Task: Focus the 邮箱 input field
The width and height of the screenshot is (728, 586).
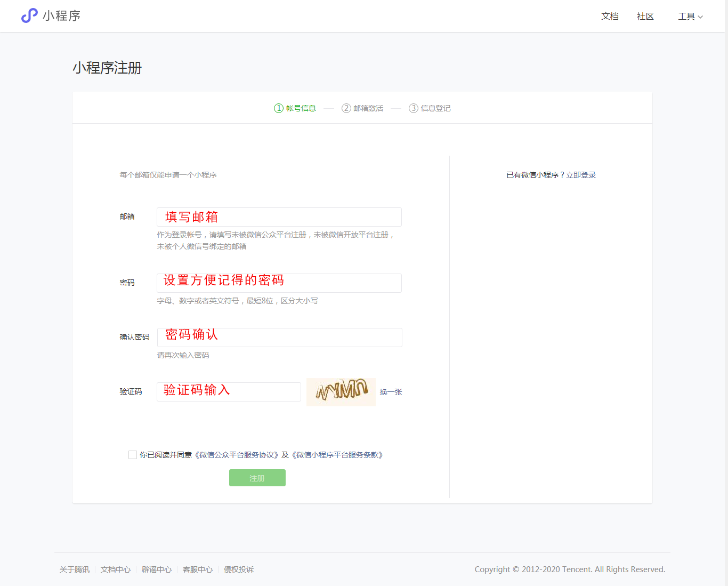Action: [x=279, y=217]
